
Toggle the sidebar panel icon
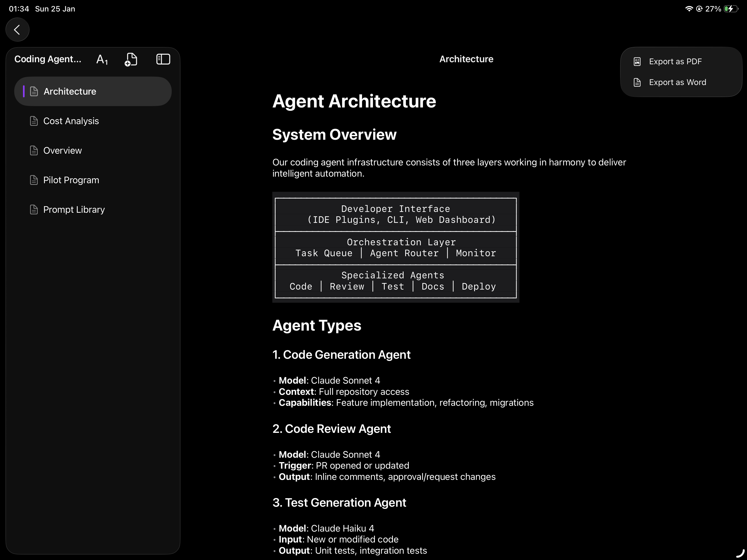pos(163,59)
